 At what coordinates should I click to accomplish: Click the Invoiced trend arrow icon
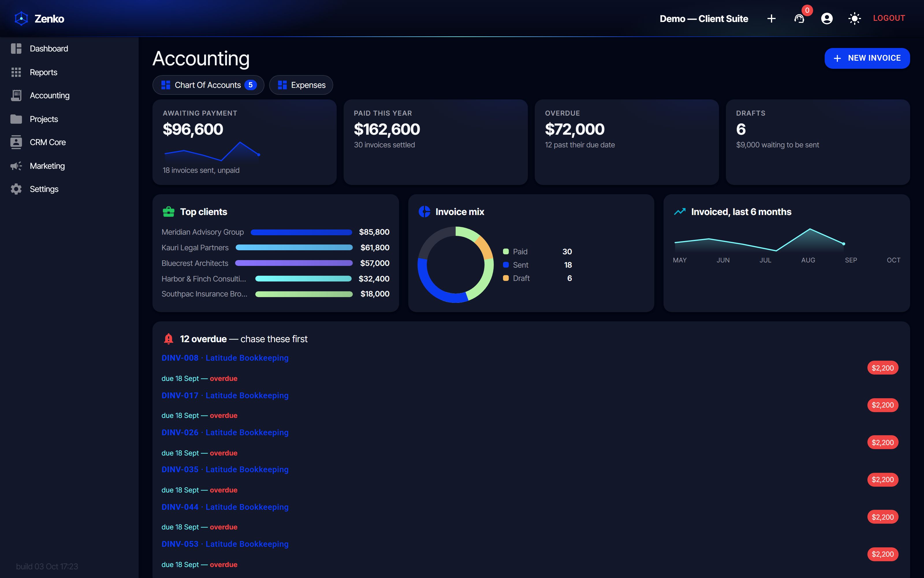680,212
